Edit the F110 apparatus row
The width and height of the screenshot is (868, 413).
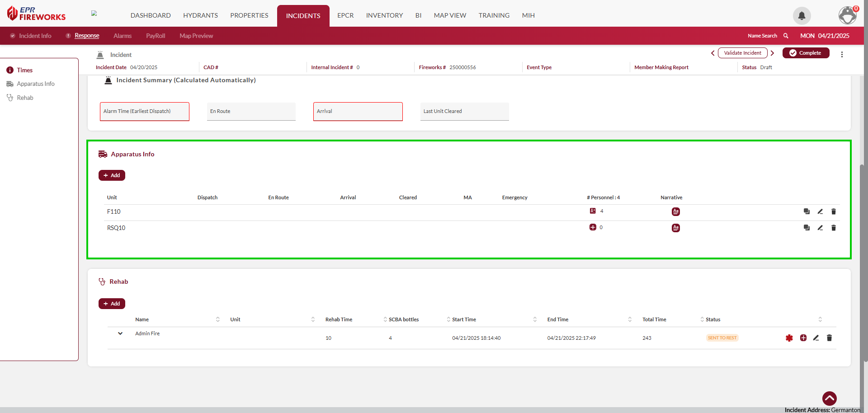click(x=820, y=211)
